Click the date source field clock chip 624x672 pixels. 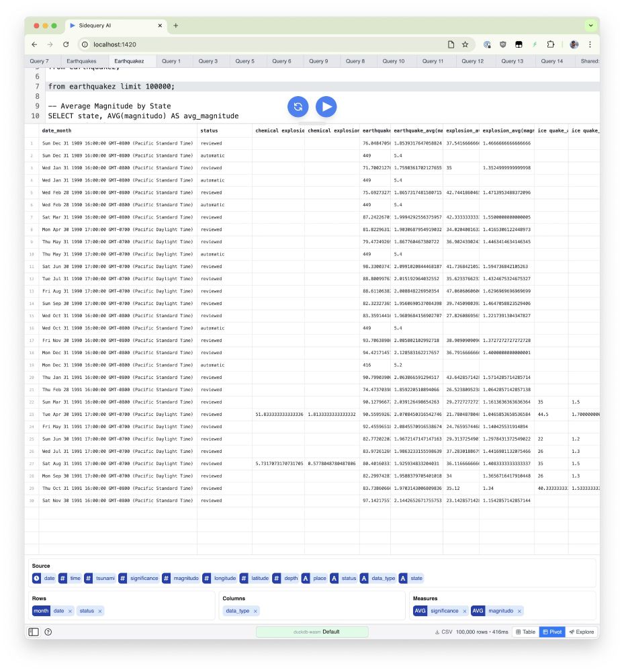(x=44, y=578)
